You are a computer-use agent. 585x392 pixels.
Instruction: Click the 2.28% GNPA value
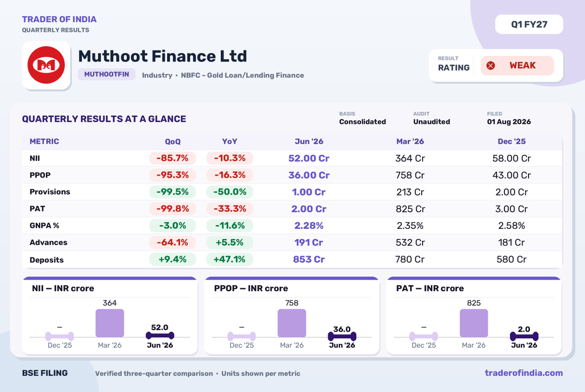[x=309, y=225]
